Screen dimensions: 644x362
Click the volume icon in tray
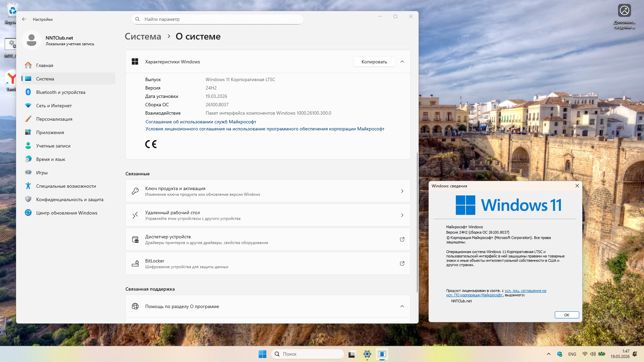[593, 354]
